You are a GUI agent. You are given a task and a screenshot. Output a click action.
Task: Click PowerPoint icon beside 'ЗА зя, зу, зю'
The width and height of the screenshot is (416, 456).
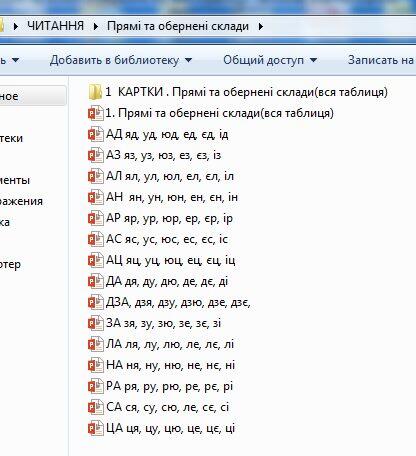click(96, 323)
